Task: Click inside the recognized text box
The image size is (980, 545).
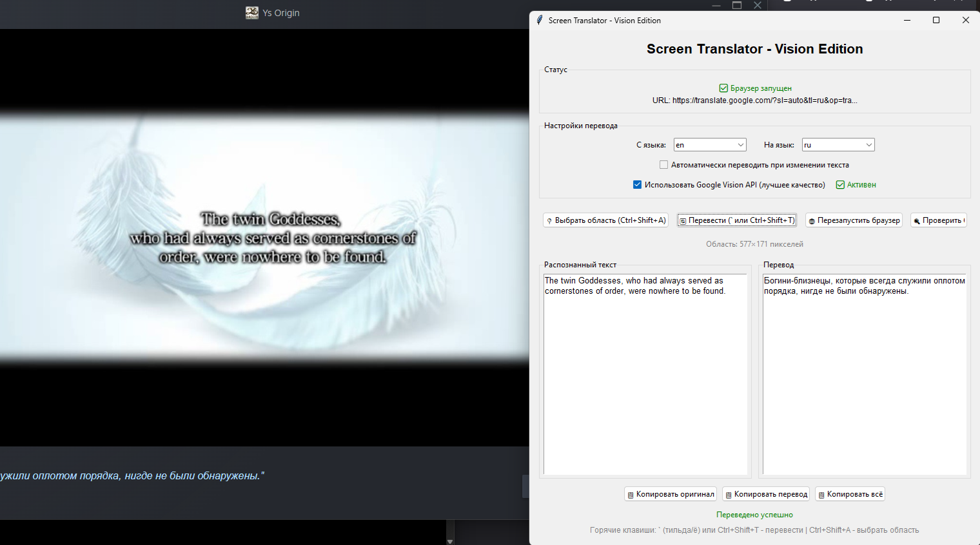Action: (x=645, y=374)
